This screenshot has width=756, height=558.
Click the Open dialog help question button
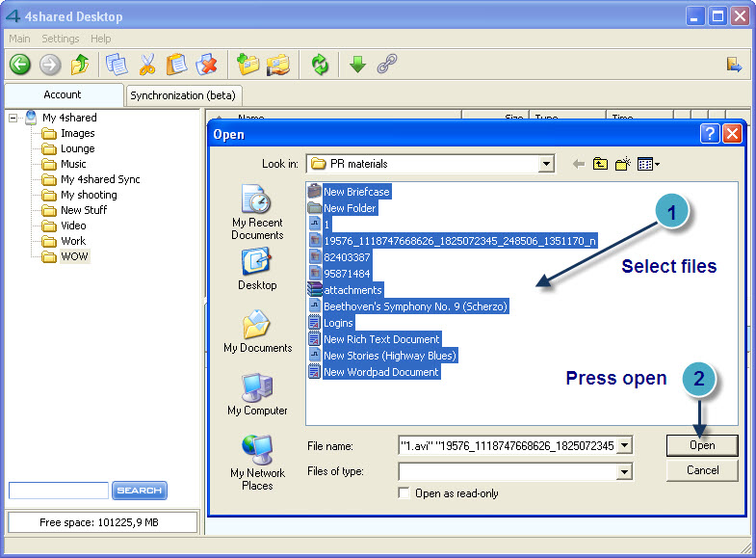click(710, 134)
